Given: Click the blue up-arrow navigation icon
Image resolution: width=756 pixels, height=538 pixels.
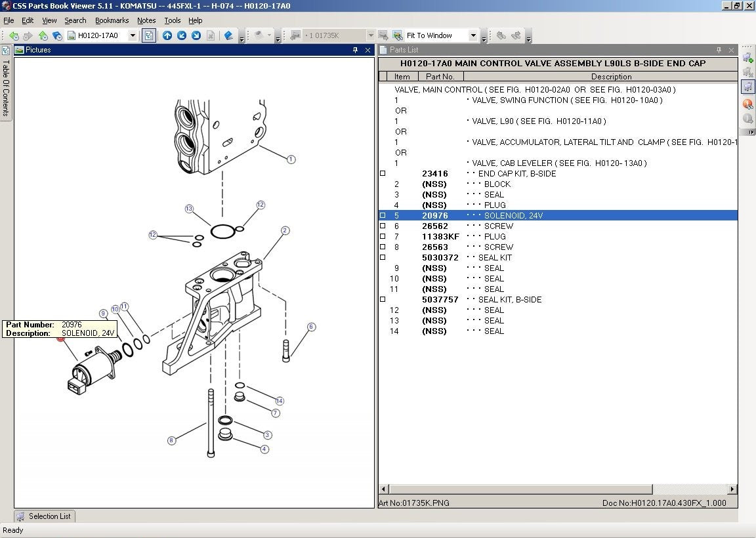Looking at the screenshot, I should 167,35.
